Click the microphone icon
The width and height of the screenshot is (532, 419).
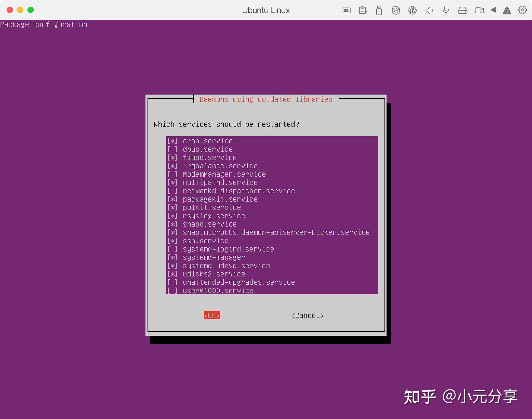(x=446, y=10)
